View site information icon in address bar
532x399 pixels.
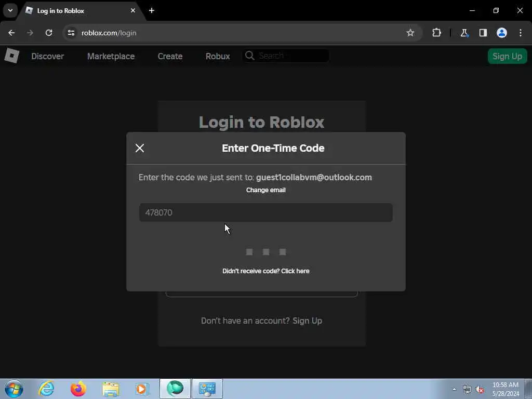coord(71,33)
